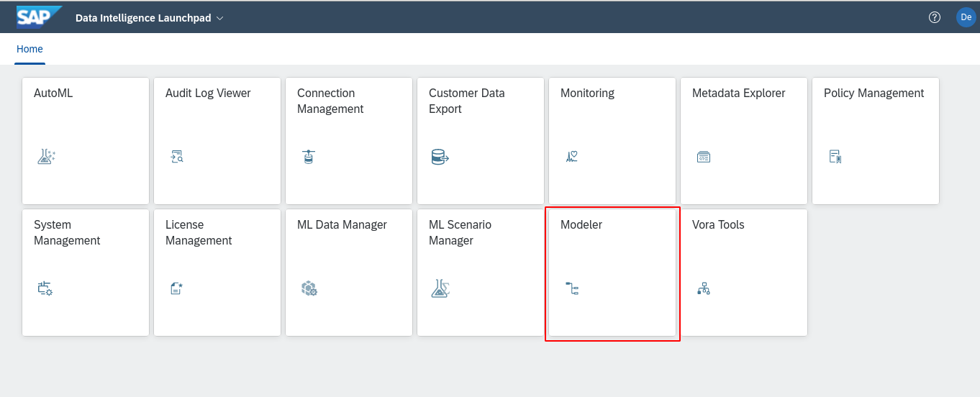Click the Audit Log Viewer search icon
Viewport: 980px width, 397px height.
[177, 157]
